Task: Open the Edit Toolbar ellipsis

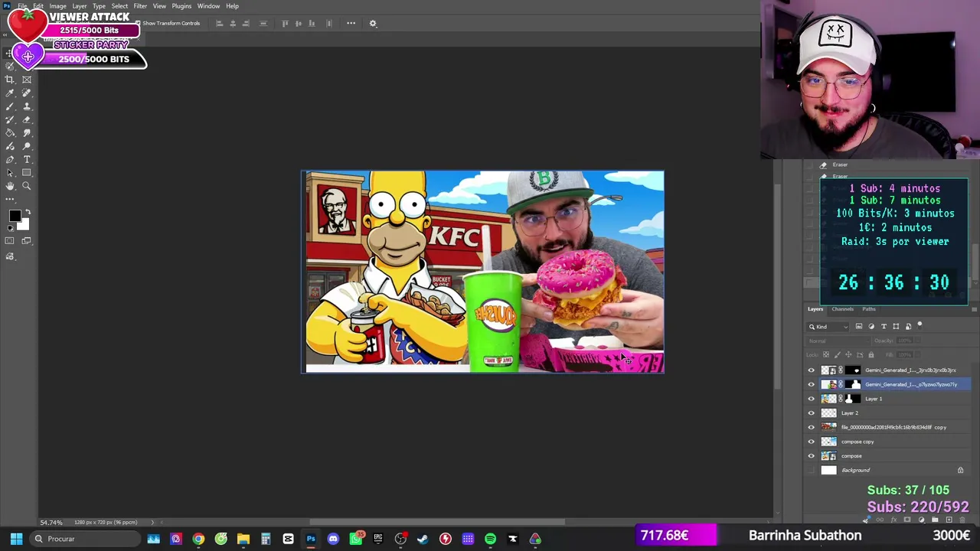Action: coord(10,199)
